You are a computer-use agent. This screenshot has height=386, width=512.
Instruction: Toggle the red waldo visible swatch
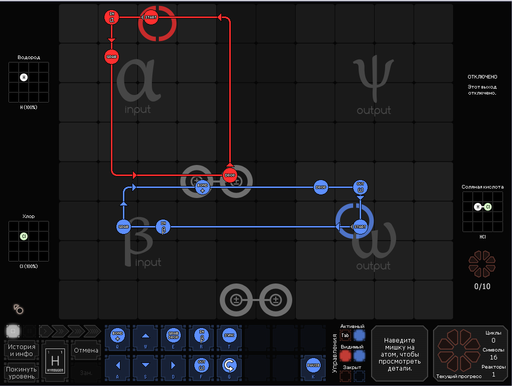(345, 356)
